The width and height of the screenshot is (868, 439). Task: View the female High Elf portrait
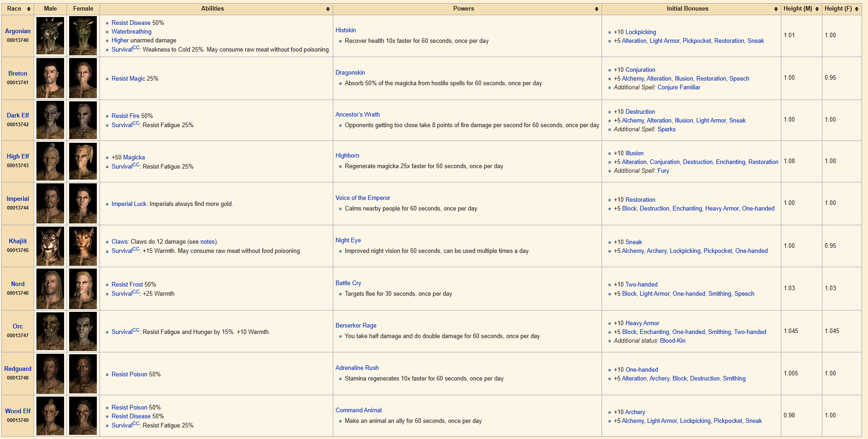83,161
